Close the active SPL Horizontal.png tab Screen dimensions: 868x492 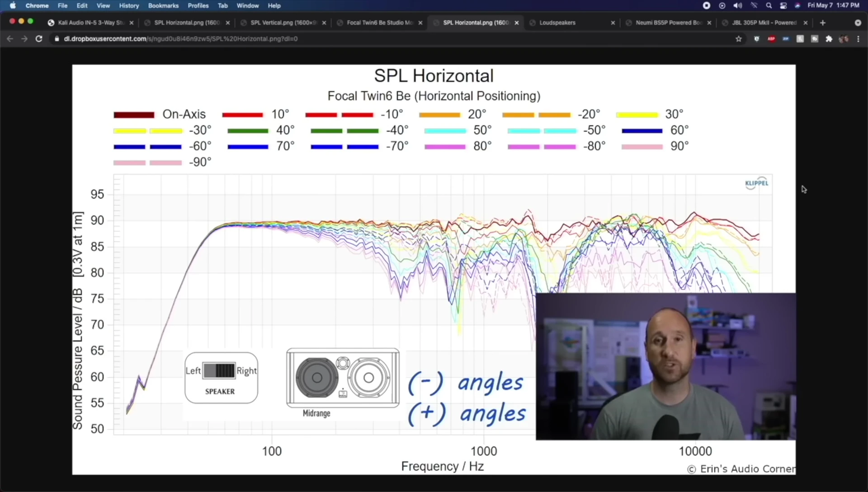pyautogui.click(x=517, y=23)
